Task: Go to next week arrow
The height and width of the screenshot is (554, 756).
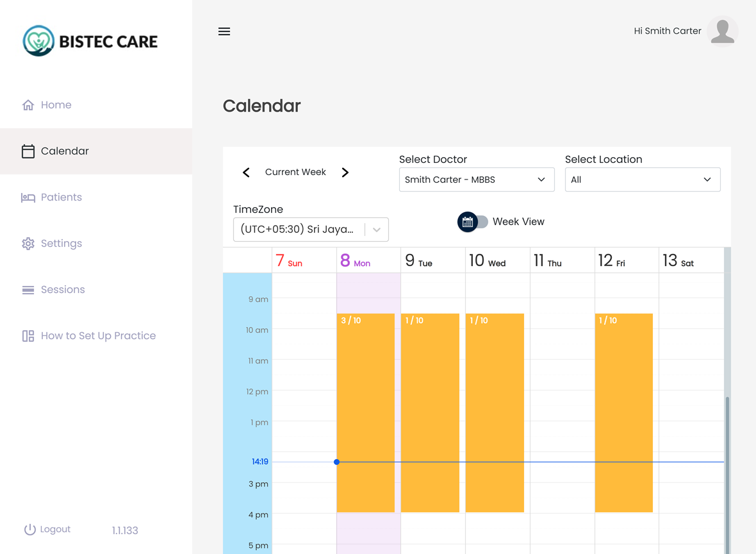Action: [345, 172]
